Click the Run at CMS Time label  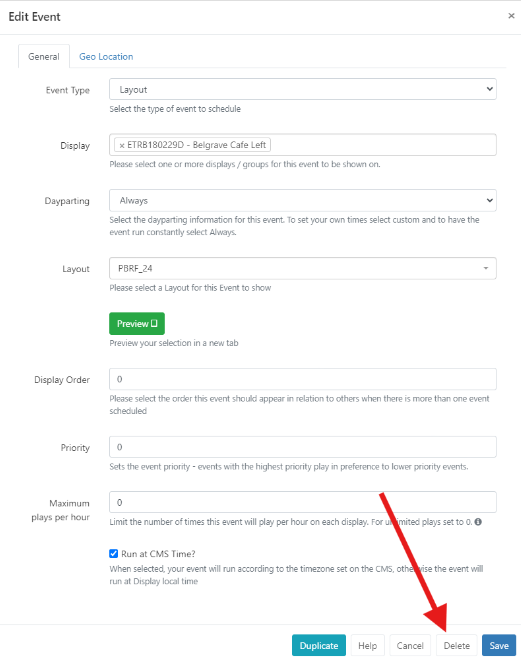pos(158,554)
